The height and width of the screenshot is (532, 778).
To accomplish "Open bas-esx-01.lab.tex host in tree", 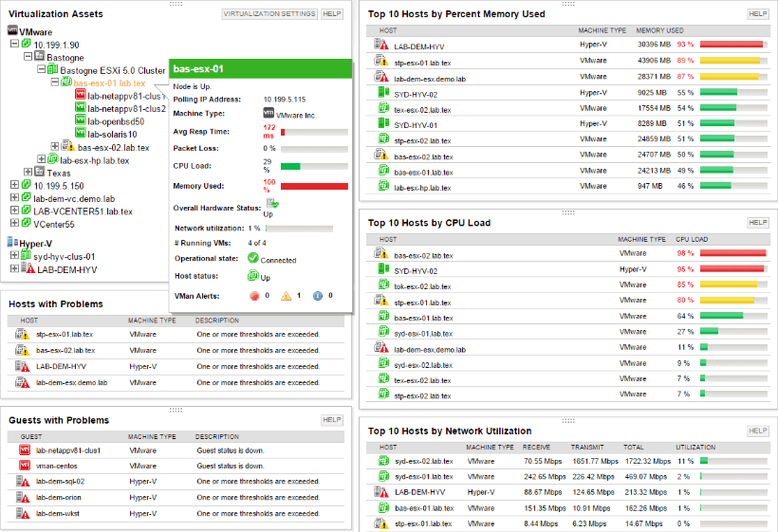I will click(110, 83).
